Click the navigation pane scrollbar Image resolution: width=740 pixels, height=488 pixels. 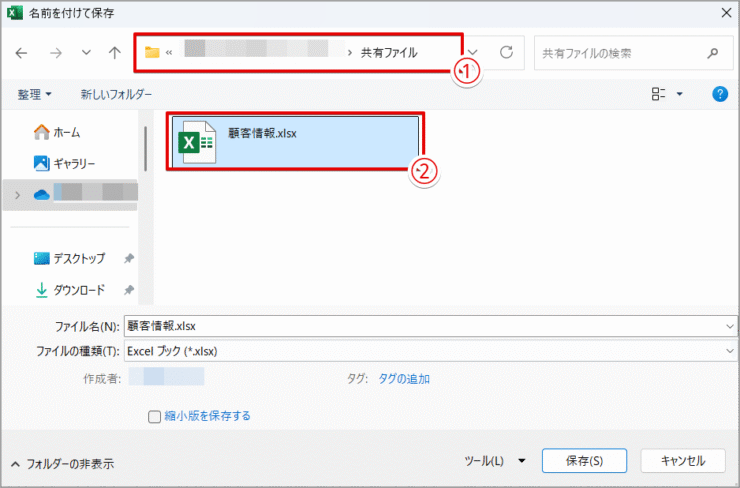click(145, 149)
